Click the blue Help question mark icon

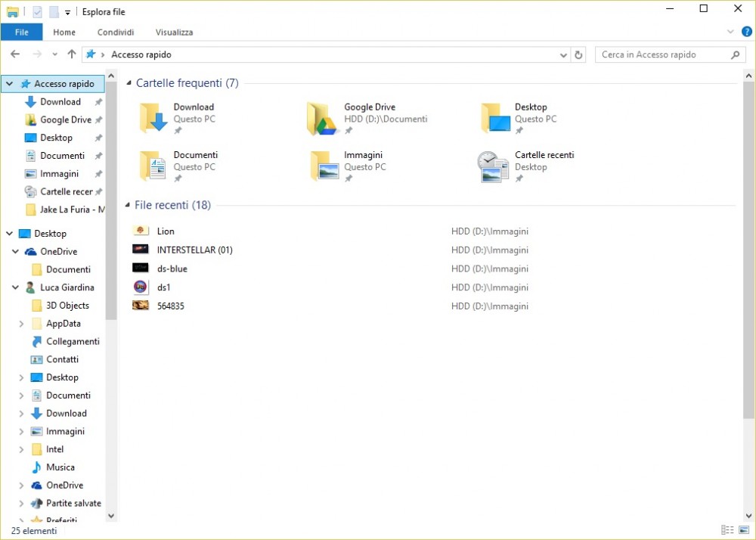pos(746,32)
